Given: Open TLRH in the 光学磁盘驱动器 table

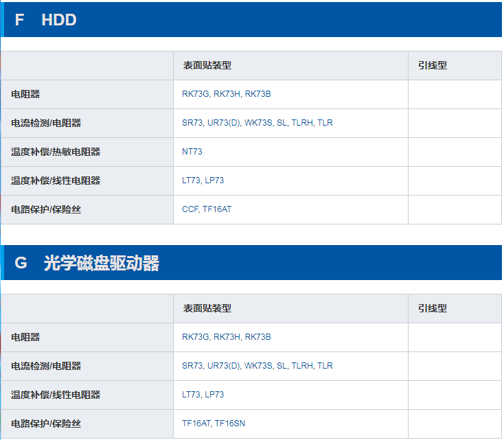Looking at the screenshot, I should click(x=302, y=366).
